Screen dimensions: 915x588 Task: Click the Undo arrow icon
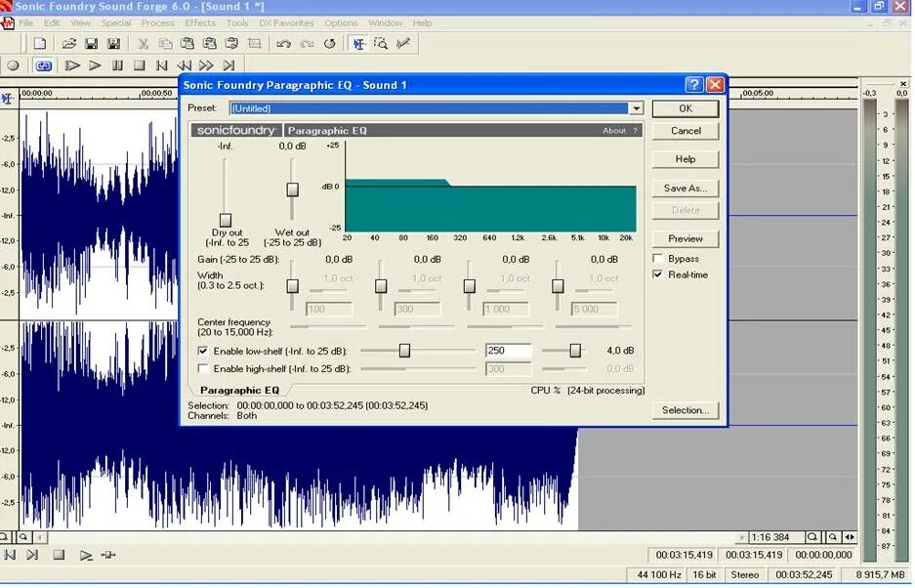283,44
